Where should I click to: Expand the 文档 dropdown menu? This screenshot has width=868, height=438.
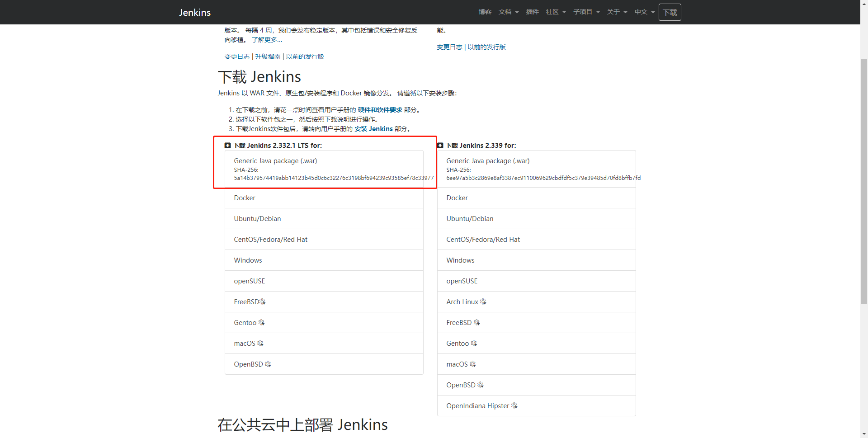pos(509,12)
